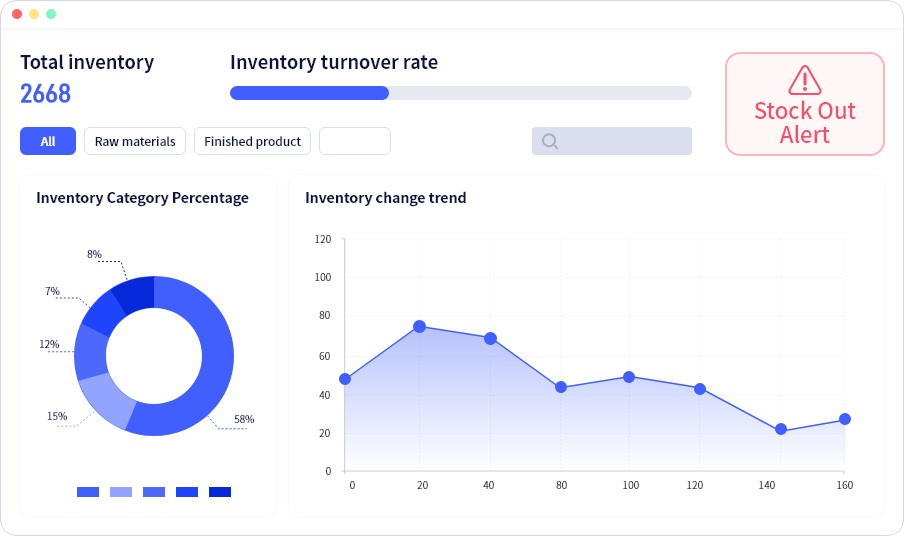The width and height of the screenshot is (904, 536).
Task: Click the trend data point at x-axis 80
Action: [561, 387]
